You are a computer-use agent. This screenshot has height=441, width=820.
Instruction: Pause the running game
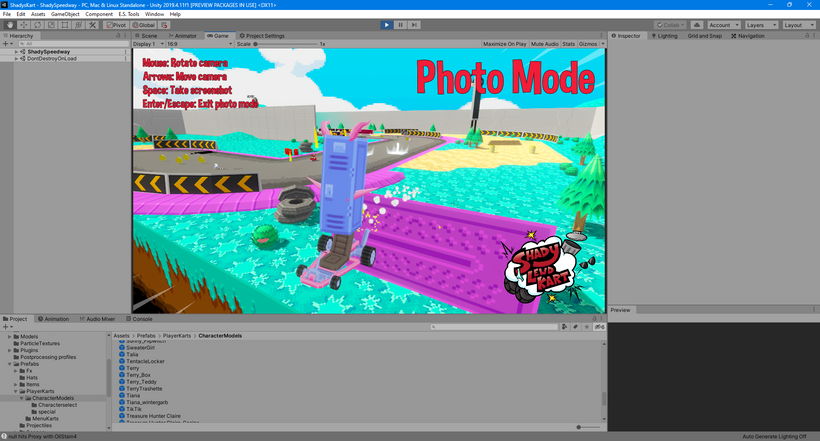click(x=401, y=25)
